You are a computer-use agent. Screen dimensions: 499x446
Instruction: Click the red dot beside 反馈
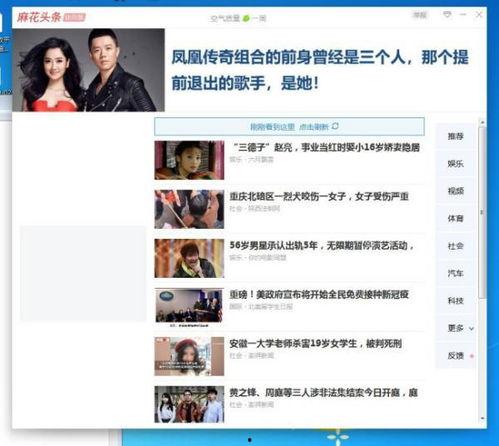(x=472, y=356)
